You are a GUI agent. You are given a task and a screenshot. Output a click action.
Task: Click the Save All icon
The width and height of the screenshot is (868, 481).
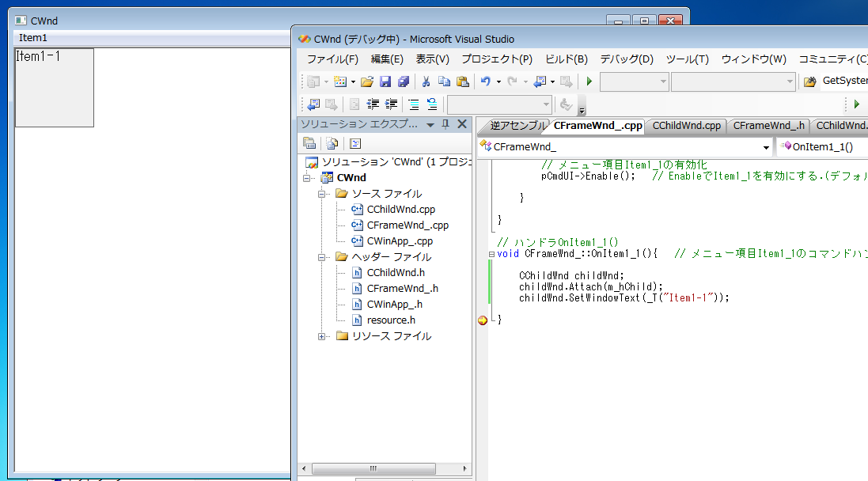tap(404, 82)
